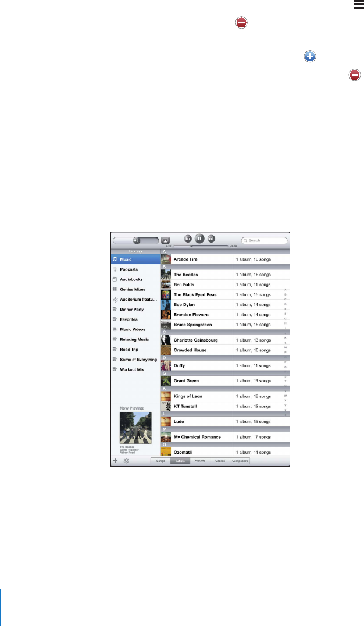The width and height of the screenshot is (364, 626).
Task: Click the playback scrubber bar
Action: coord(201,246)
